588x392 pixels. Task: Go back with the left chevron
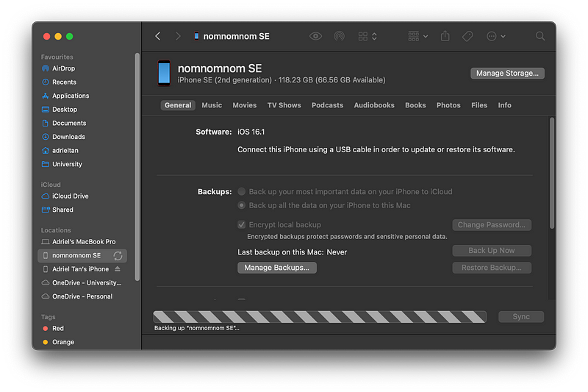[x=158, y=36]
